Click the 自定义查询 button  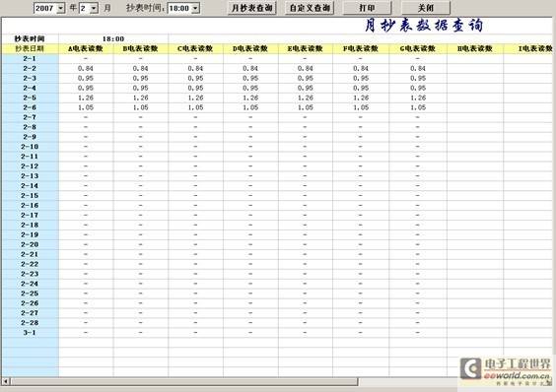(310, 8)
